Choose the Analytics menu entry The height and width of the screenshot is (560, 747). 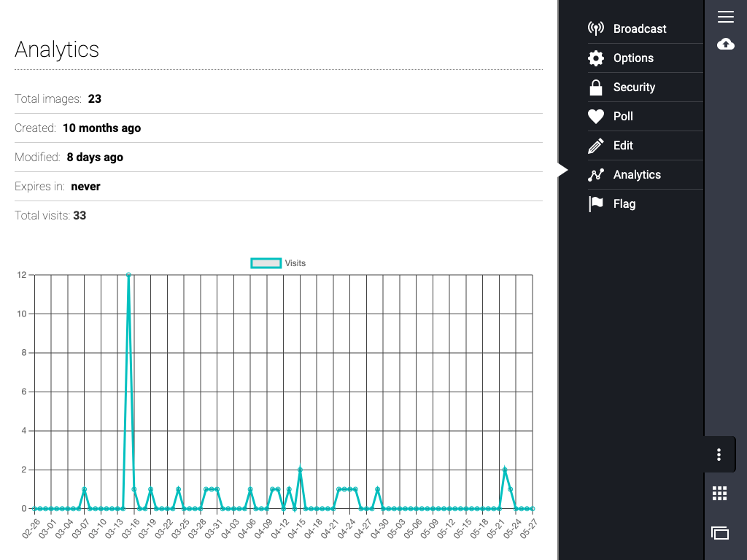(645, 175)
